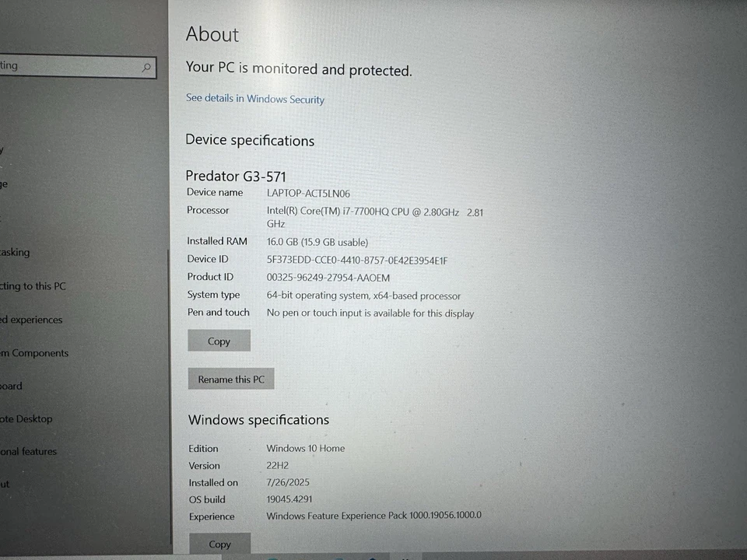Click the Rename this PC button
The width and height of the screenshot is (747, 560).
[230, 379]
